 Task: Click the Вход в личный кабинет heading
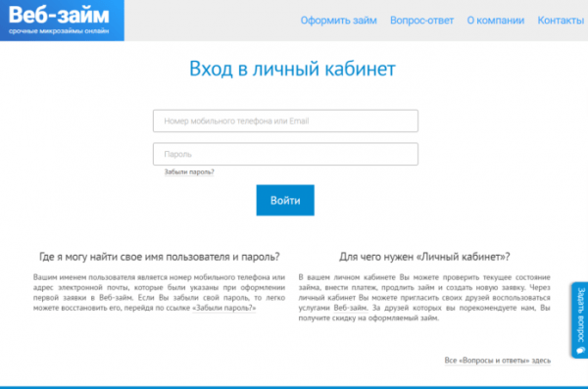(292, 69)
